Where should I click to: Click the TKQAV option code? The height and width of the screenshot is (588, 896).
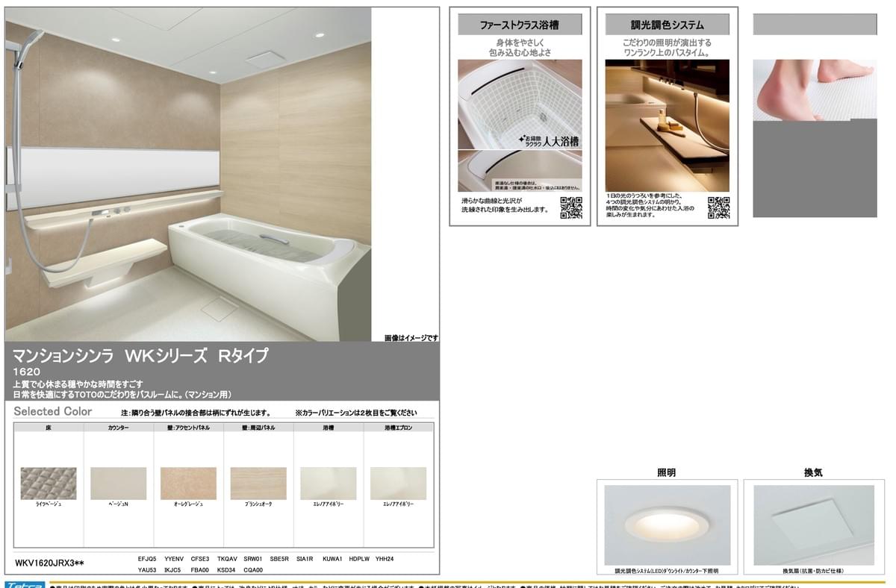227,558
